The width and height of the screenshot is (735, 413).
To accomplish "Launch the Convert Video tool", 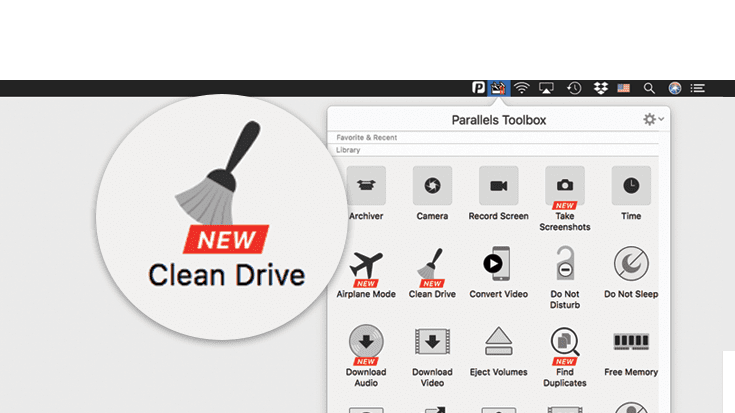I will pos(498,266).
